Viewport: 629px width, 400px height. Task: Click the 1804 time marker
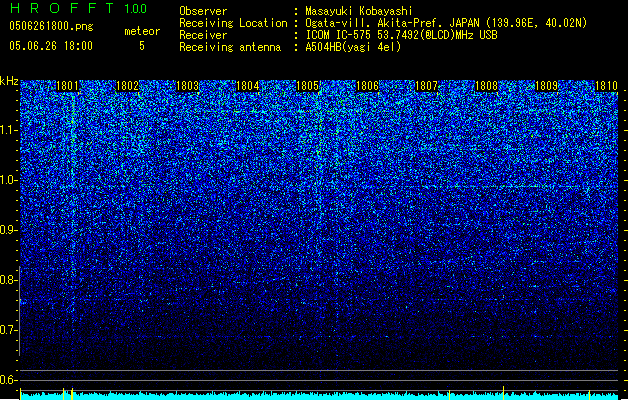click(248, 86)
